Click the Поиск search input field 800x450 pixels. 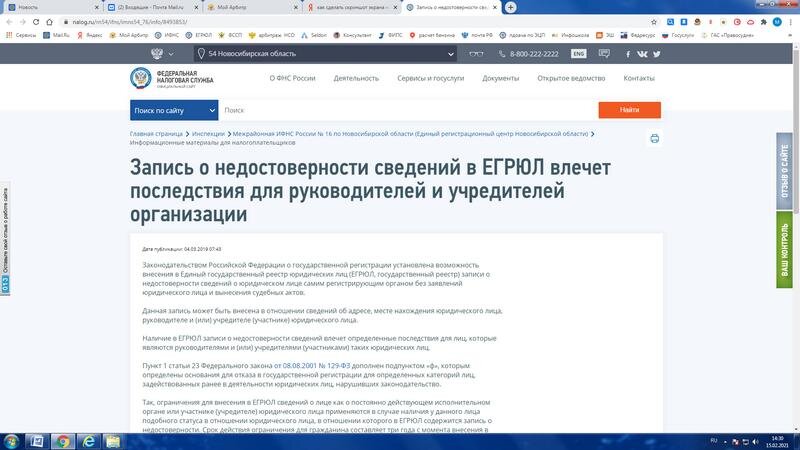point(408,110)
